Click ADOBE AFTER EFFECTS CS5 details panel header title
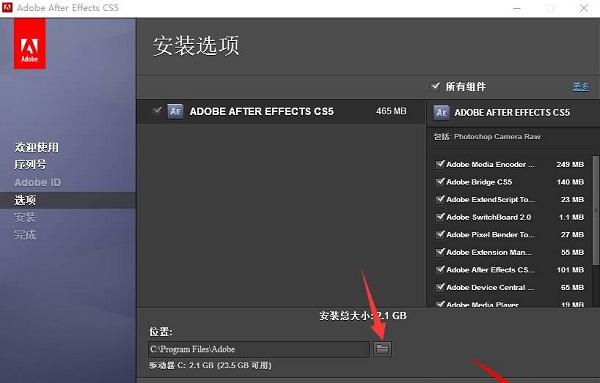The image size is (600, 383). (x=512, y=112)
